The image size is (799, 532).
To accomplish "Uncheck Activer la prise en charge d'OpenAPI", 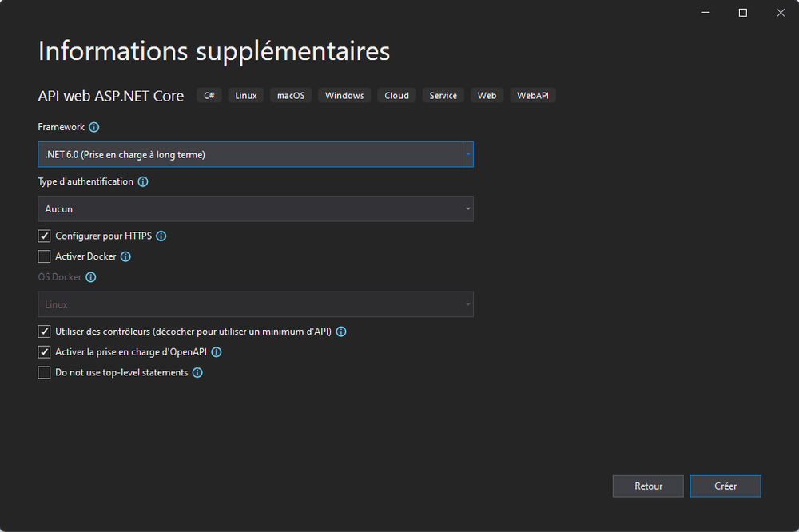I will pyautogui.click(x=44, y=351).
